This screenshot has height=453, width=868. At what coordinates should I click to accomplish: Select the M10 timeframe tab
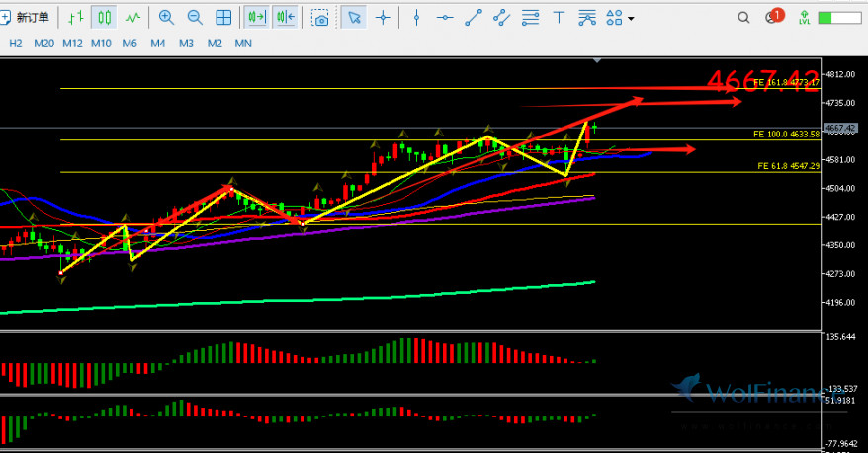pos(101,44)
